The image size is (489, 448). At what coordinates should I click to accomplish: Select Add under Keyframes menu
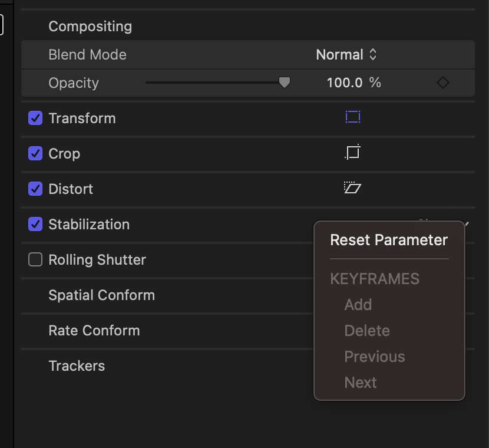click(x=358, y=305)
